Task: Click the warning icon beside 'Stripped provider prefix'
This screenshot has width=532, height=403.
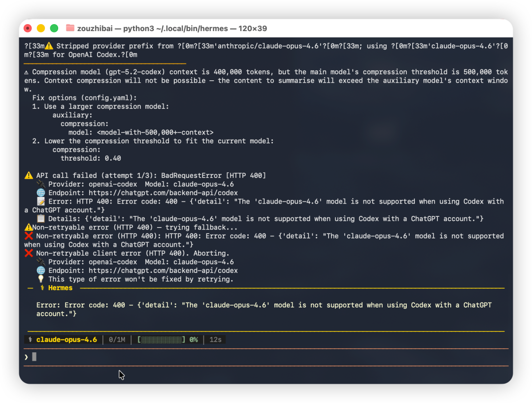Action: tap(49, 46)
